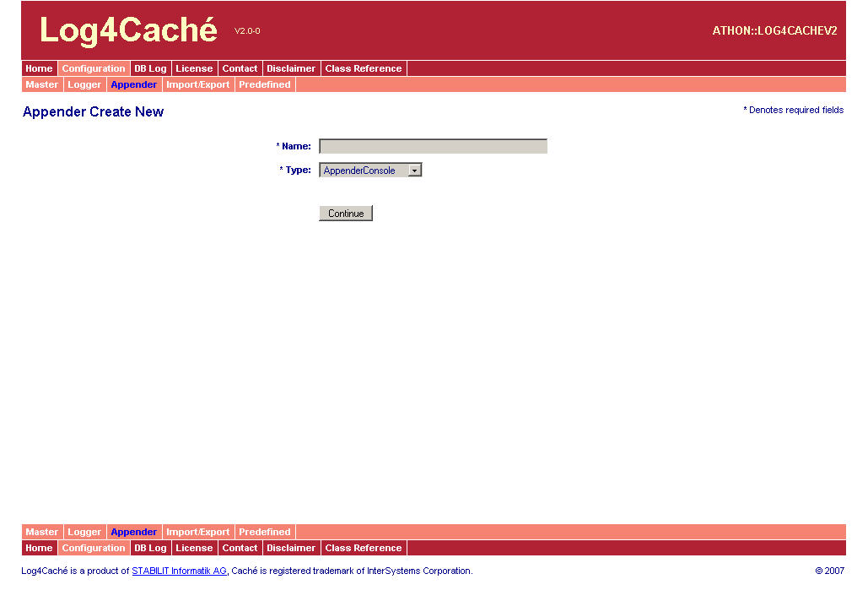This screenshot has width=868, height=601.
Task: Open Disclaimer from the top menu
Action: click(x=291, y=68)
